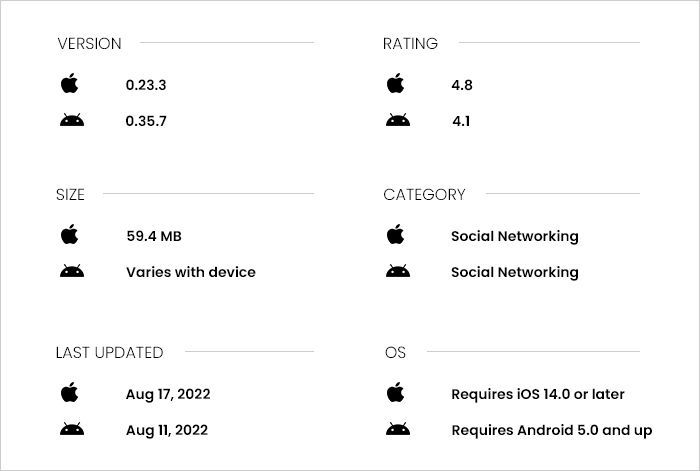
Task: Click the Android icon under Version
Action: click(x=72, y=120)
